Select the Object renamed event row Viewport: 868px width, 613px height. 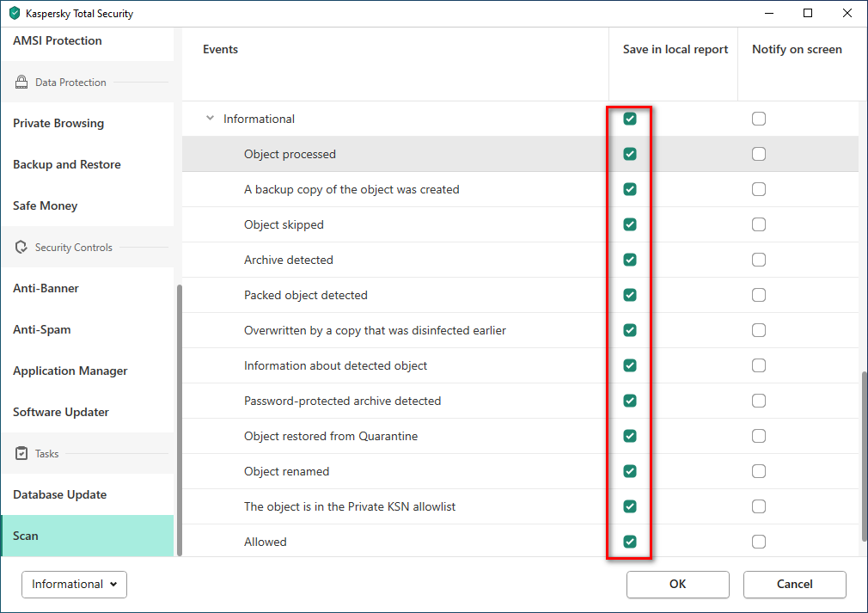520,471
